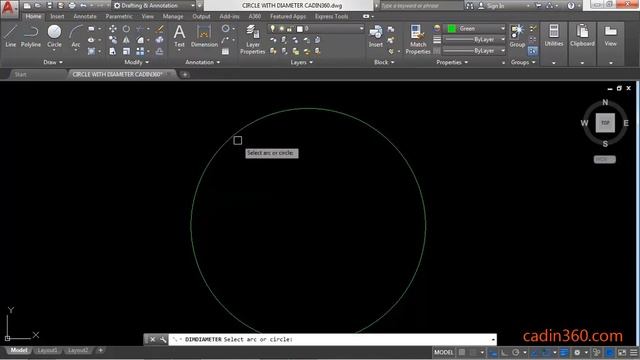This screenshot has width=640, height=360.
Task: Expand the Annotation panel
Action: [202, 62]
